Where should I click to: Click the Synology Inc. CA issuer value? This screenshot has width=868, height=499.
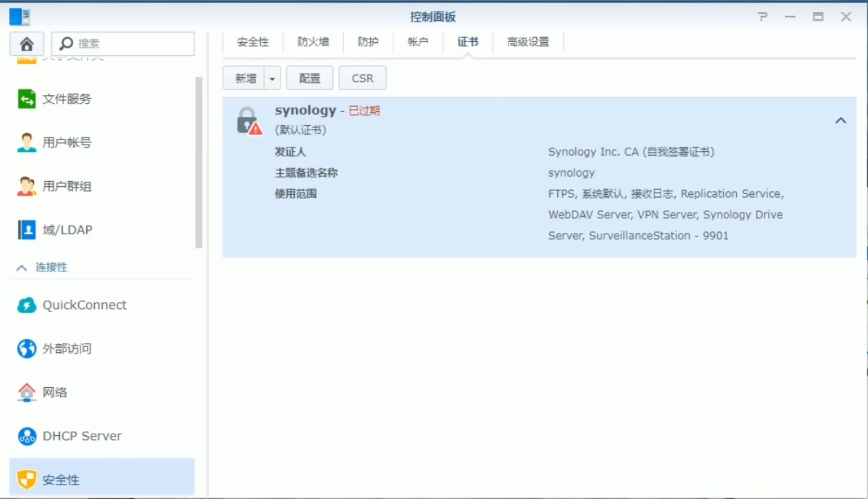tap(631, 152)
